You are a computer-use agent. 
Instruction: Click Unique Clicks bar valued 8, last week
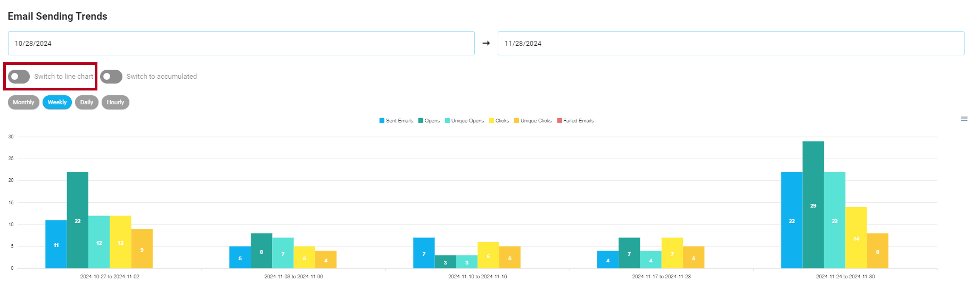(x=878, y=251)
